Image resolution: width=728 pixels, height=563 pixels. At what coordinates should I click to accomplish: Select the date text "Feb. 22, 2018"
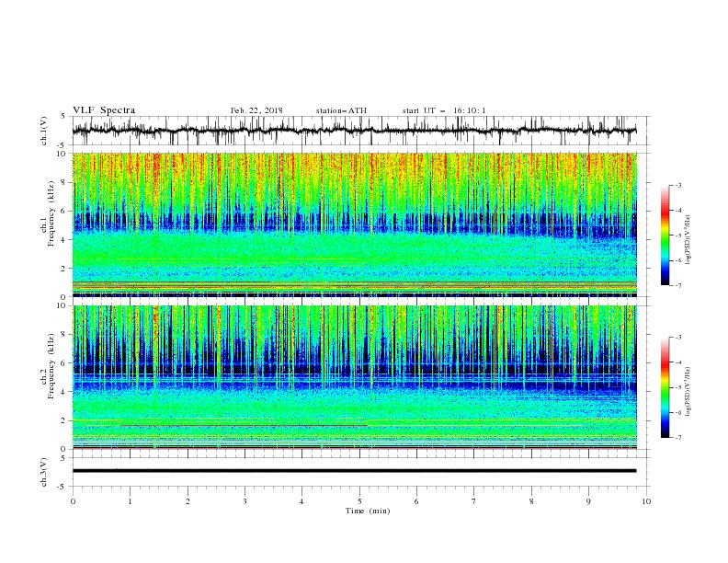pos(256,110)
